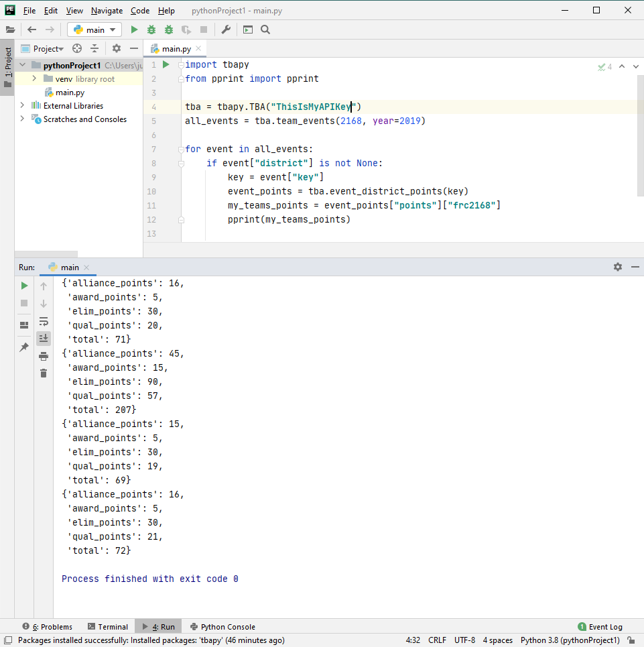The image size is (644, 647).
Task: Toggle scroll to end of console output
Action: tap(44, 339)
